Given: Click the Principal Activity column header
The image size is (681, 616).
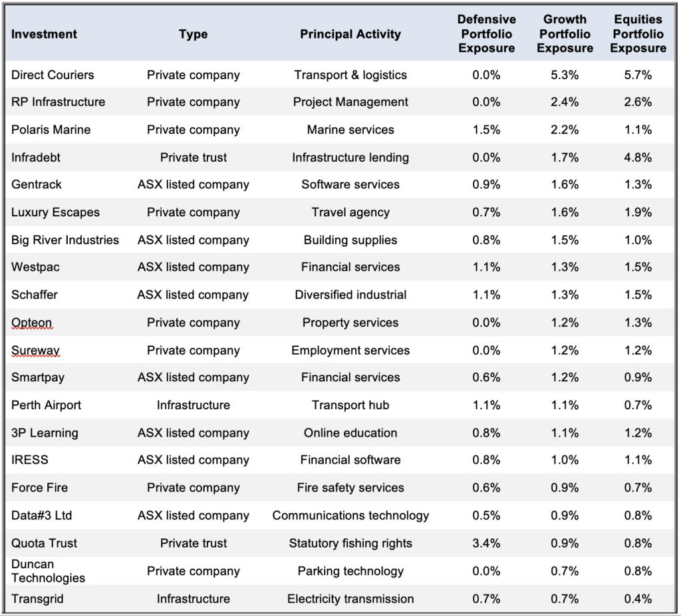Looking at the screenshot, I should click(x=350, y=34).
